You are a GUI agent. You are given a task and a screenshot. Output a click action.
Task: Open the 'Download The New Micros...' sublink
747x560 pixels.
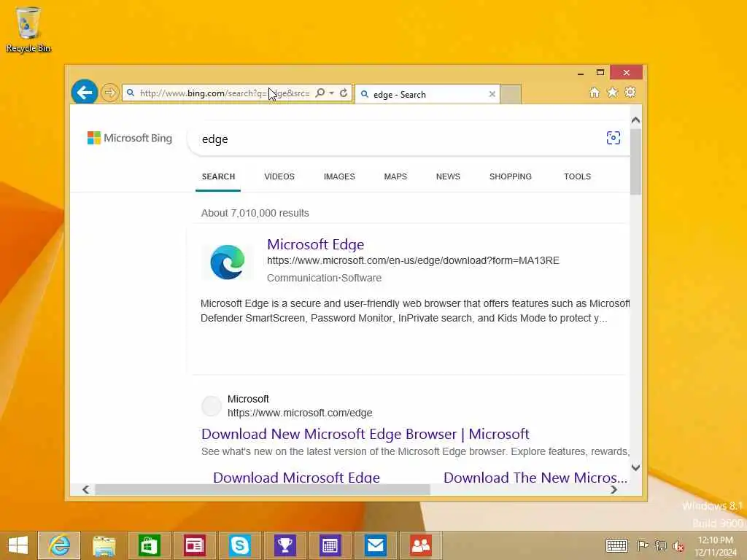coord(535,478)
